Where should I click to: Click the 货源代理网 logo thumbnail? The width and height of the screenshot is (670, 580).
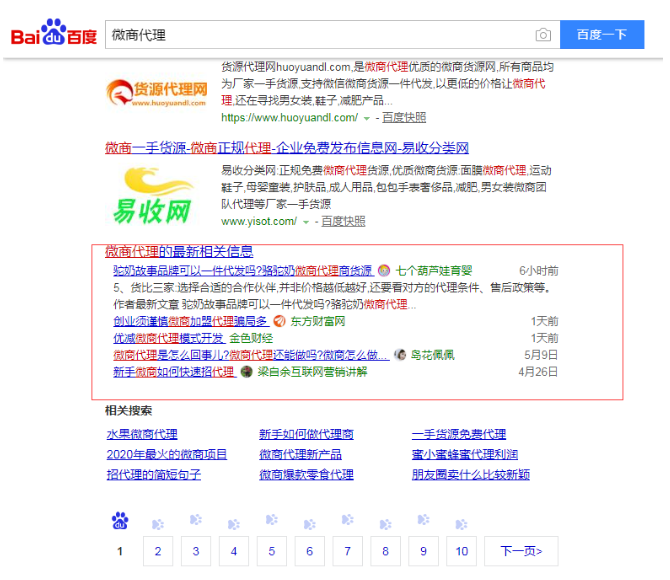157,93
